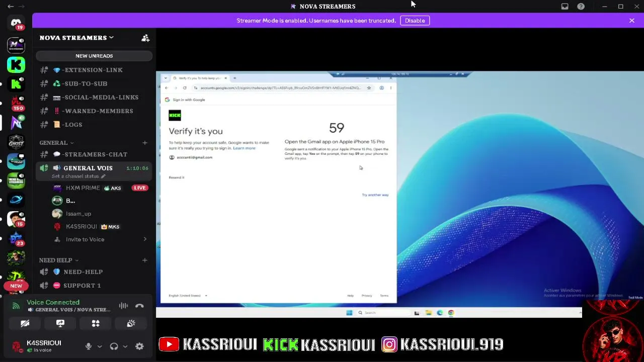Open the Chrome three-dot menu in the stream
Screen dimensions: 644x362
click(x=391, y=88)
